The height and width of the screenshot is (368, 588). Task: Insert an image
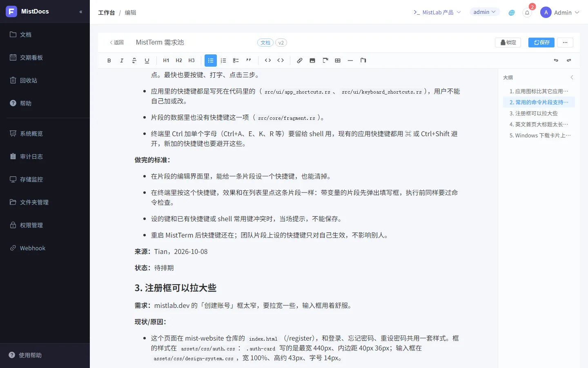tap(312, 61)
